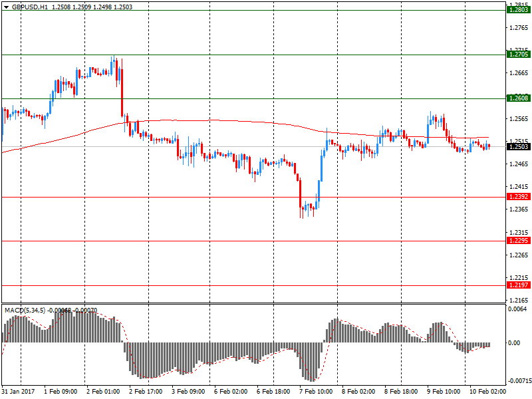Image resolution: width=532 pixels, height=399 pixels.
Task: Click the 1 Feb 09:00 time label
Action: click(61, 392)
